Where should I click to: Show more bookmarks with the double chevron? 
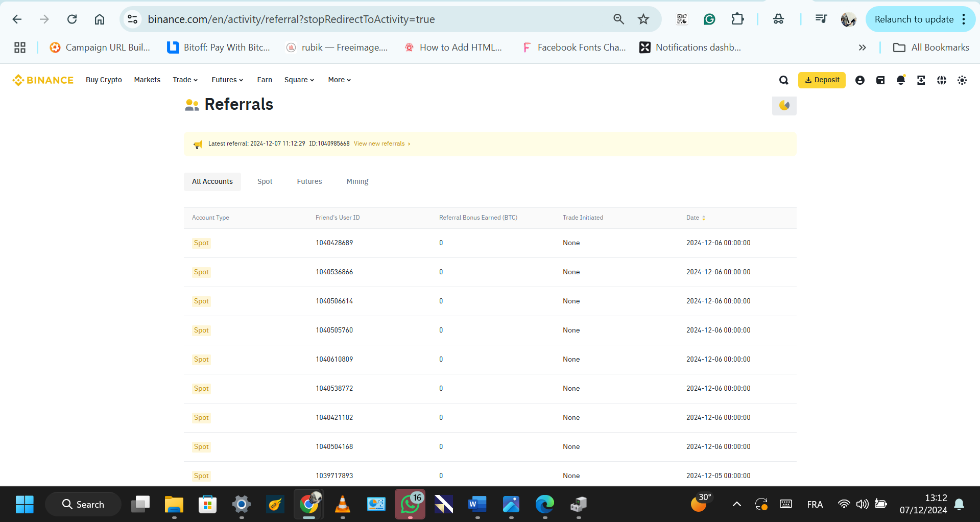click(x=863, y=48)
